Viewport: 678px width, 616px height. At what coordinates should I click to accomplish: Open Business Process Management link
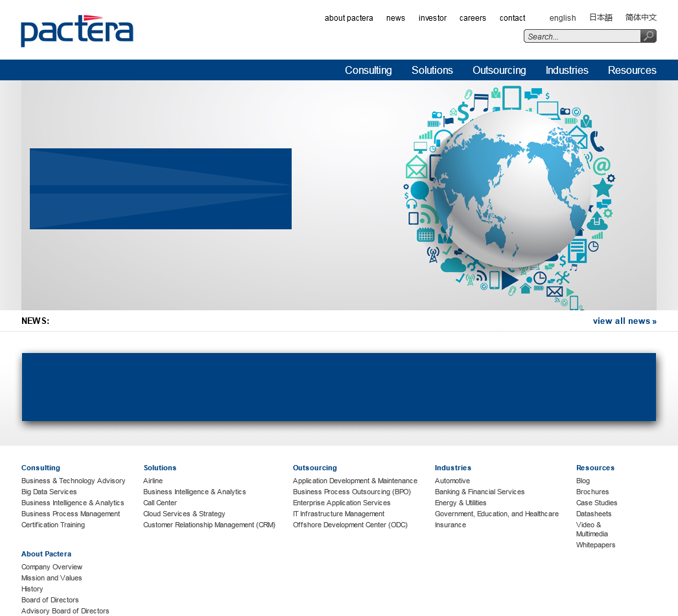[x=71, y=514]
